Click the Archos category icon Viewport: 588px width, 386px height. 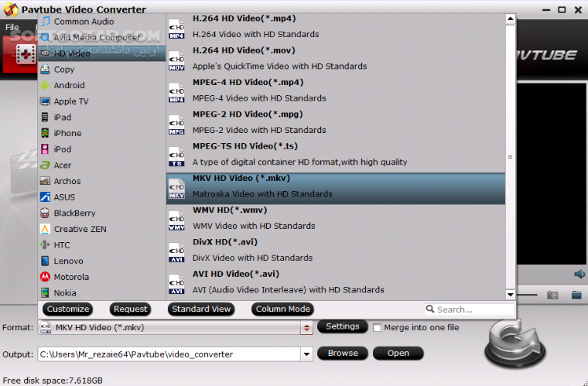pos(45,181)
